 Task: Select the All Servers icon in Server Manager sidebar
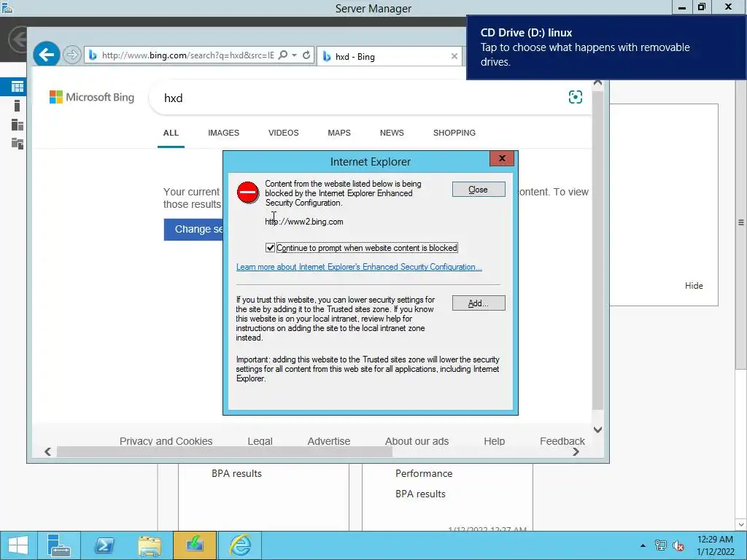click(x=18, y=125)
